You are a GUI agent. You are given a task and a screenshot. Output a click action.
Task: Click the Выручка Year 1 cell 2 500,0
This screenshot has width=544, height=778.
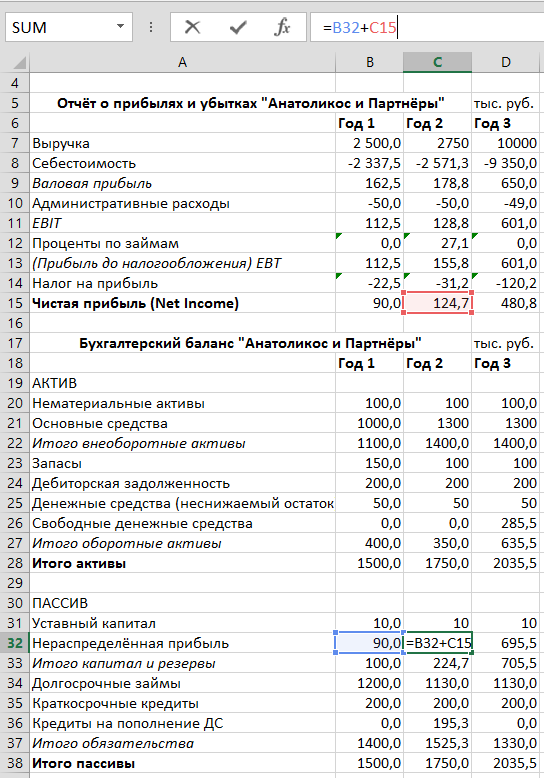tap(370, 143)
